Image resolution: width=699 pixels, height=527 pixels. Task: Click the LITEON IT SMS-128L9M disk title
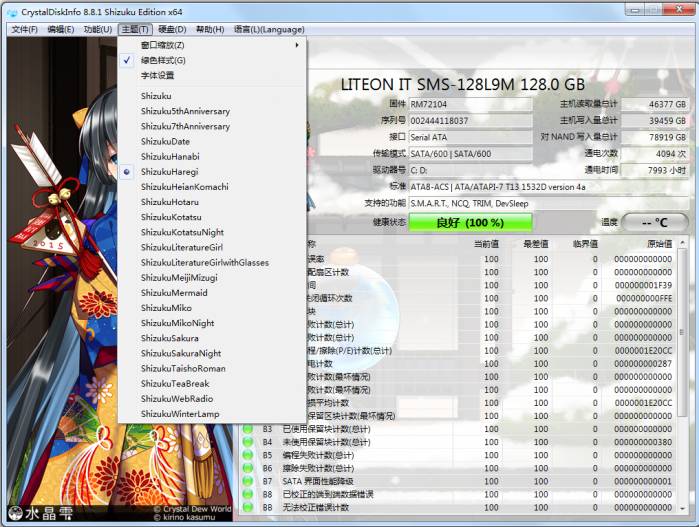pos(463,85)
